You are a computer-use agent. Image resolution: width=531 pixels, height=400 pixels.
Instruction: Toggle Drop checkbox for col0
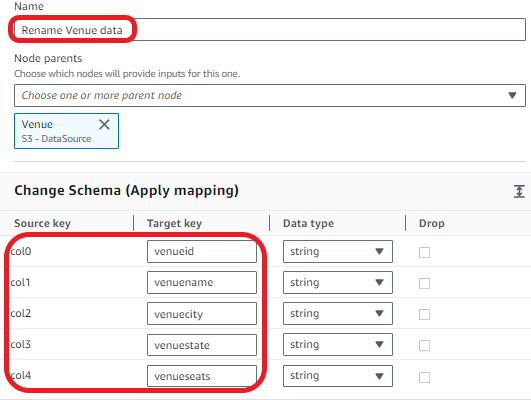pyautogui.click(x=424, y=252)
